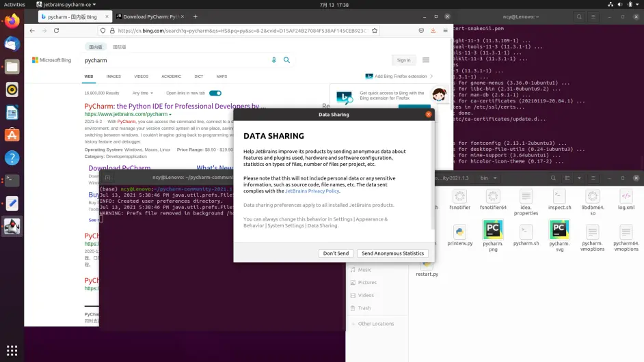Select pycharm.sh in the file manager
The image size is (644, 362).
526,236
